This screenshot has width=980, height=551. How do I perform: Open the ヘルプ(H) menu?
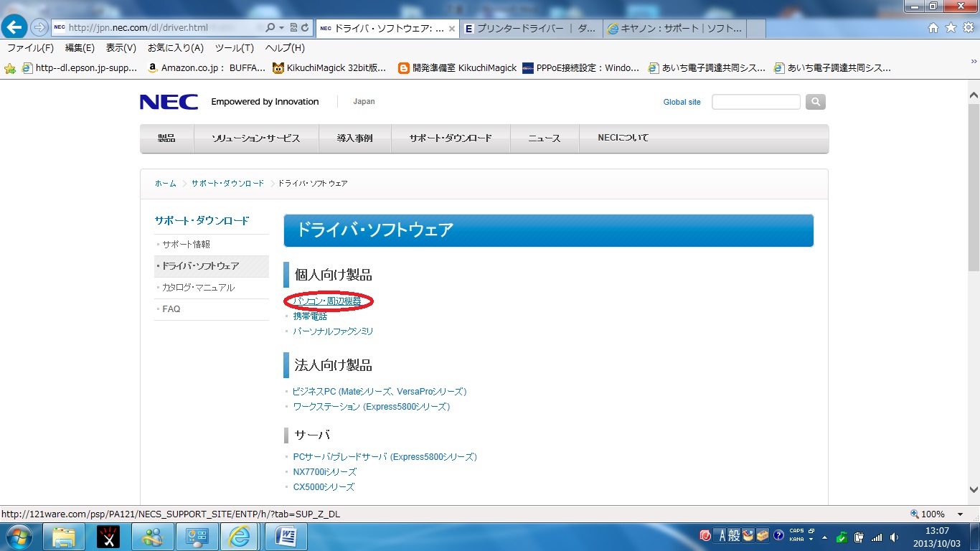285,48
